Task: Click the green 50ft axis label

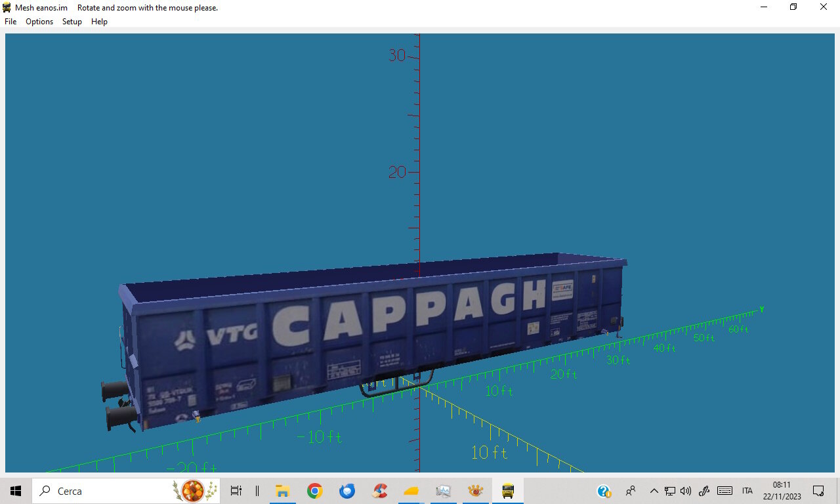Action: 704,338
